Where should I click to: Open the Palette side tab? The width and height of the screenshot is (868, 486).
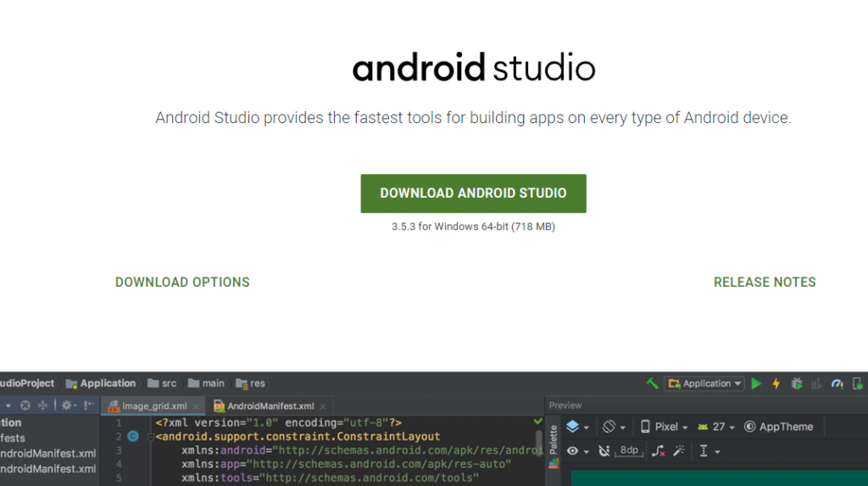coord(553,446)
